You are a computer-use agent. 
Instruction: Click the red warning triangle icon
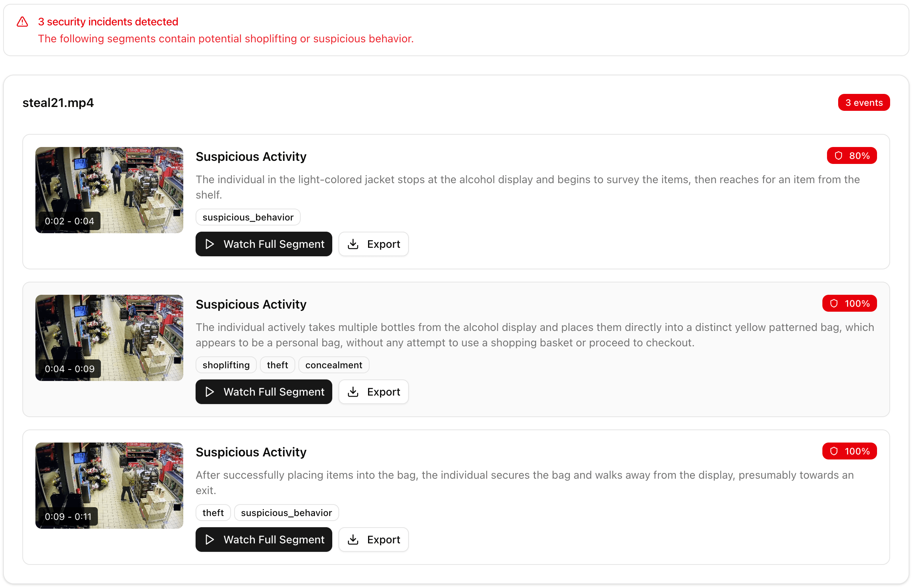pos(22,22)
